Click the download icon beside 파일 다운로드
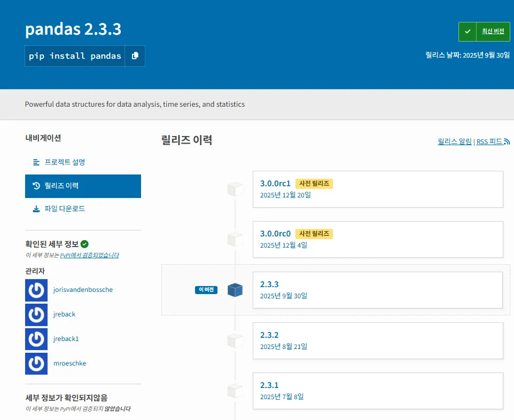514x420 pixels. [x=36, y=209]
